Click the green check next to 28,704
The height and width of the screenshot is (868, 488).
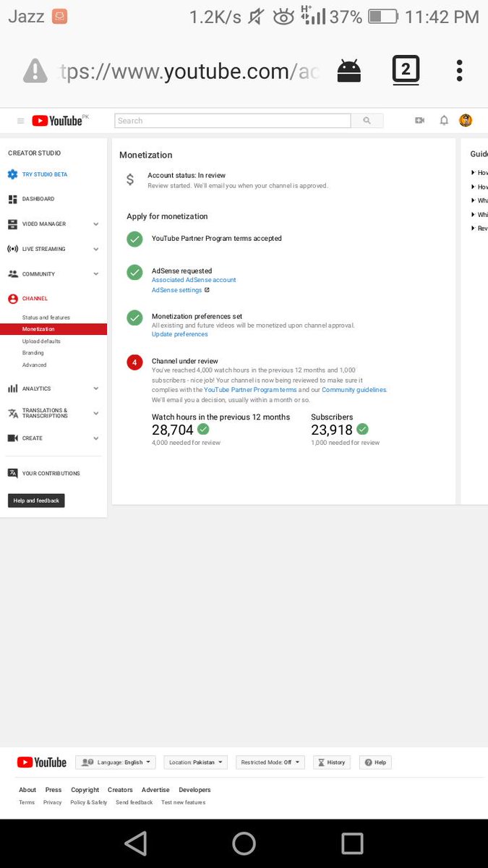click(x=203, y=429)
